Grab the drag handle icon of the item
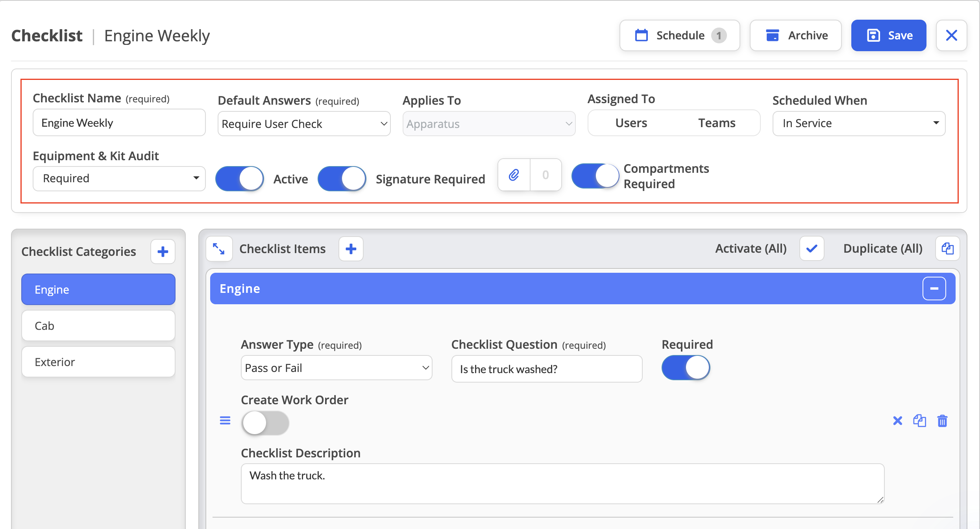The image size is (980, 529). click(x=225, y=421)
